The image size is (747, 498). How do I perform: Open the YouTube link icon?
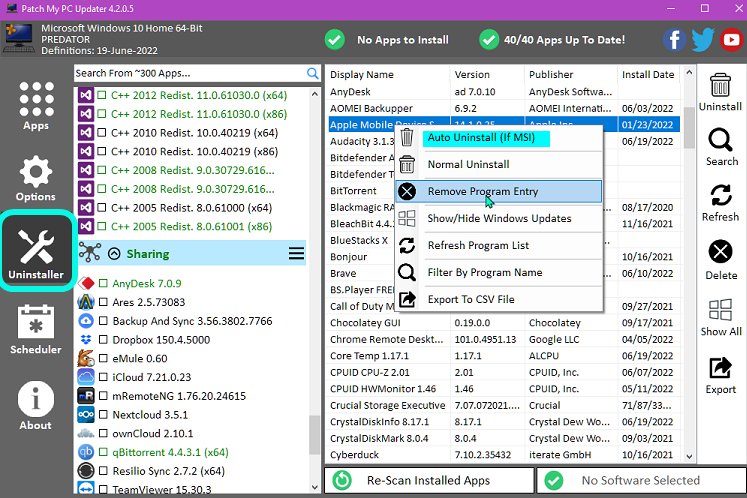point(731,40)
